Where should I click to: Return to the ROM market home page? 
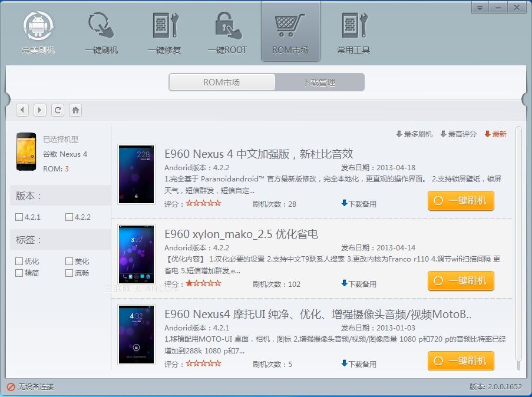pyautogui.click(x=75, y=110)
